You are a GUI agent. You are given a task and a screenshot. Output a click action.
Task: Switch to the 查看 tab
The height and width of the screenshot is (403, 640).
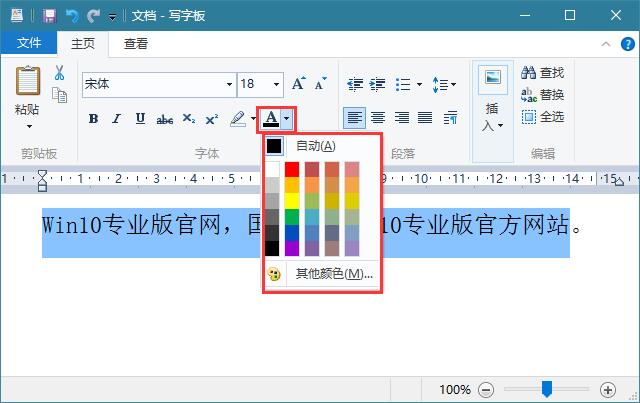(x=136, y=43)
